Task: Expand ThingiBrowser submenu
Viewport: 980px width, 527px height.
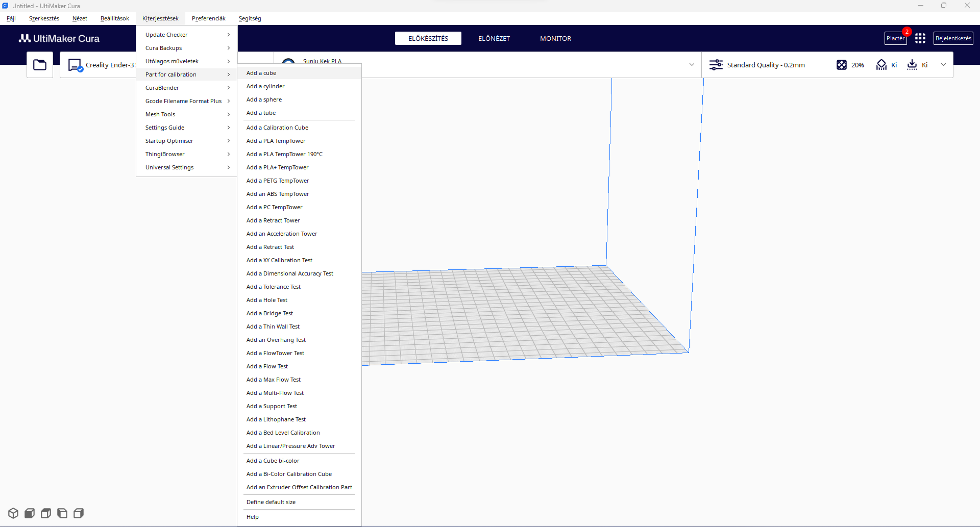Action: [x=187, y=154]
